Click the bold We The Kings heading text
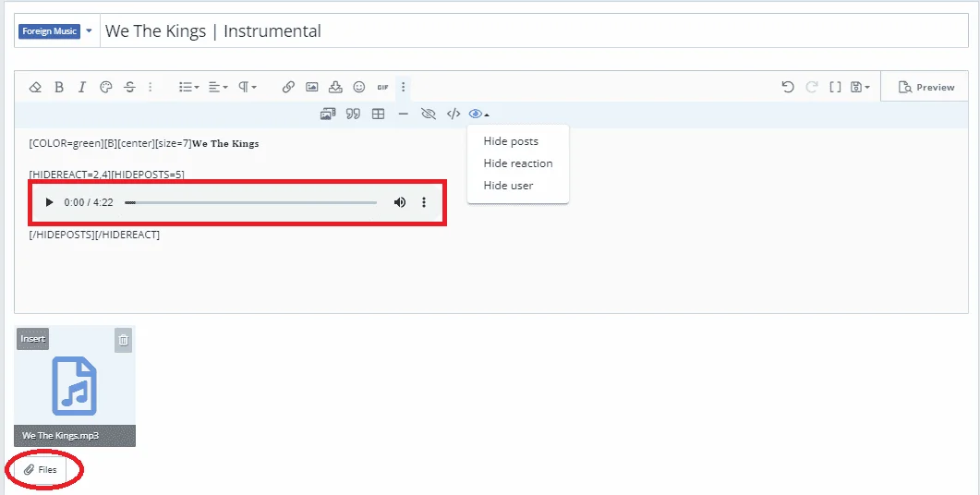Image resolution: width=980 pixels, height=495 pixels. point(225,144)
